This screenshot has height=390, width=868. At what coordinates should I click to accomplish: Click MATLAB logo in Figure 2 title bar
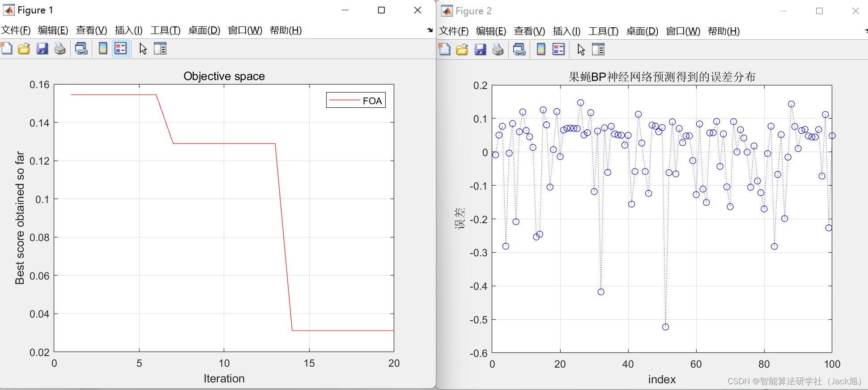(x=447, y=11)
